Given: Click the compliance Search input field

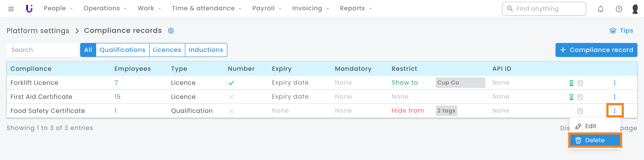Looking at the screenshot, I should (x=42, y=50).
